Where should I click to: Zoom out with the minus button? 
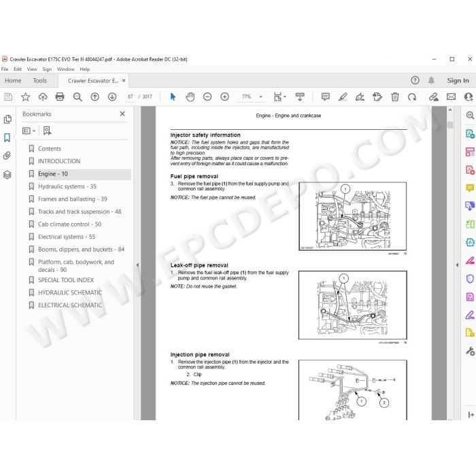pyautogui.click(x=207, y=97)
